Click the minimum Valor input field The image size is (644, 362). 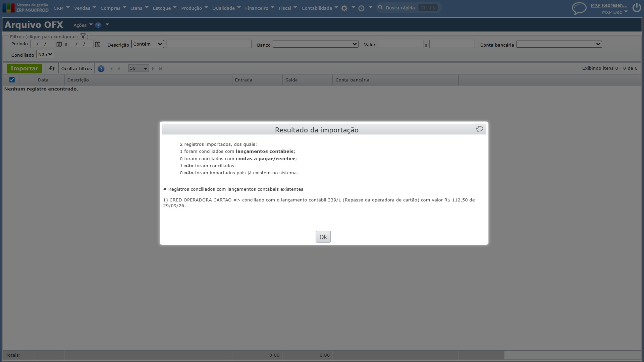[400, 44]
